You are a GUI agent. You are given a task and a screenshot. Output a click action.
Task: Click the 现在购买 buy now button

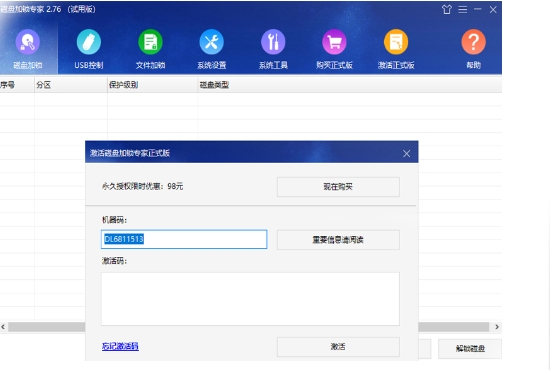[338, 187]
